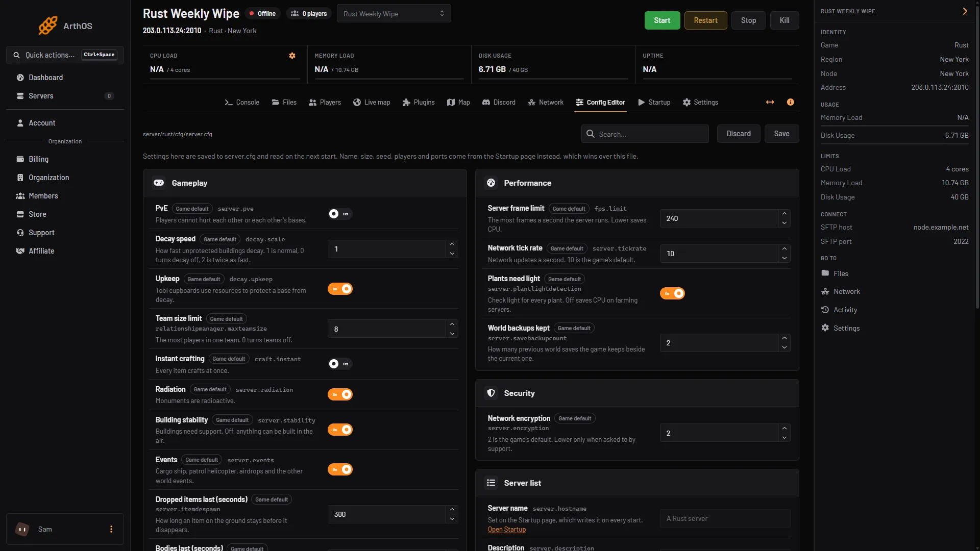Open Quick actions search box
Image resolution: width=980 pixels, height=551 pixels.
click(65, 55)
